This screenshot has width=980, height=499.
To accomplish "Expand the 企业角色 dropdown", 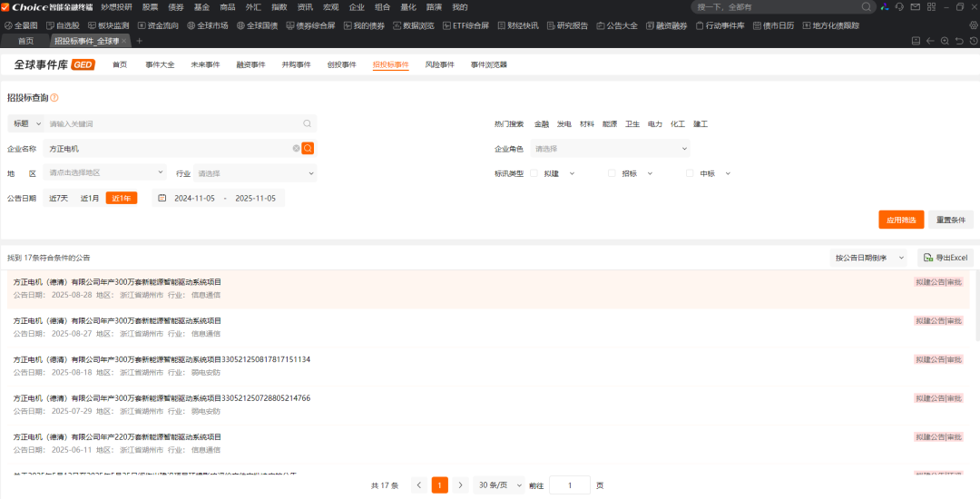I will [610, 149].
